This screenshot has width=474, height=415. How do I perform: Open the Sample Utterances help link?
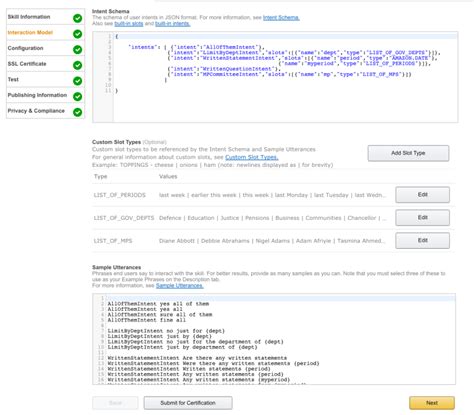[x=180, y=286]
